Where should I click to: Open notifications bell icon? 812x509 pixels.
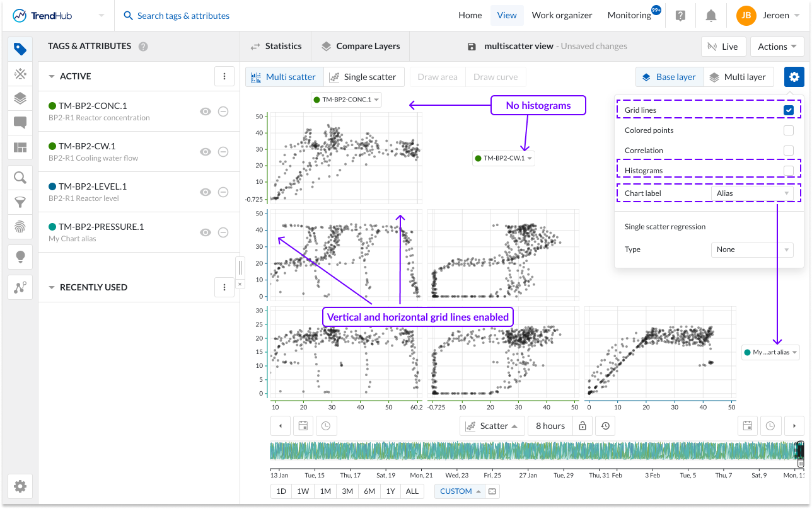tap(711, 16)
